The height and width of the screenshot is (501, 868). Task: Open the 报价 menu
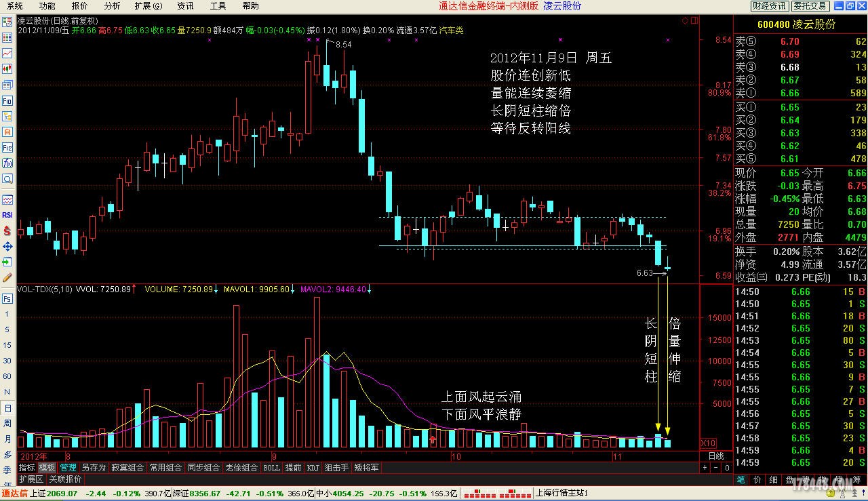[x=79, y=6]
